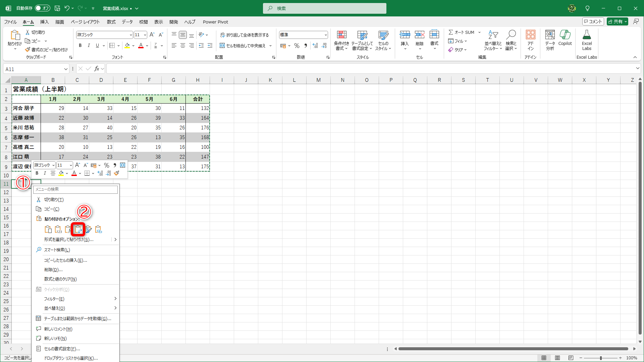Select Copy (コピー) in the context menu
This screenshot has width=644, height=362.
click(52, 209)
